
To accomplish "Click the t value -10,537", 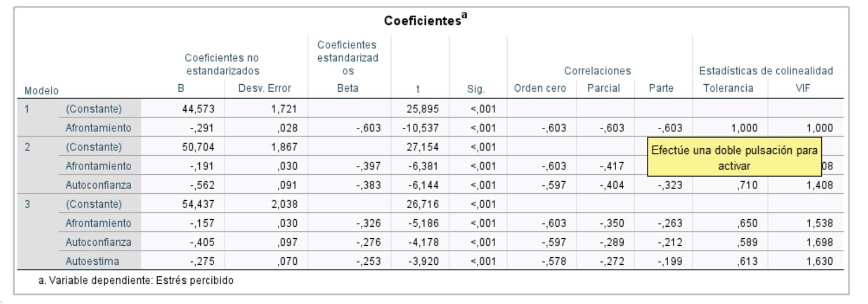I will point(423,128).
